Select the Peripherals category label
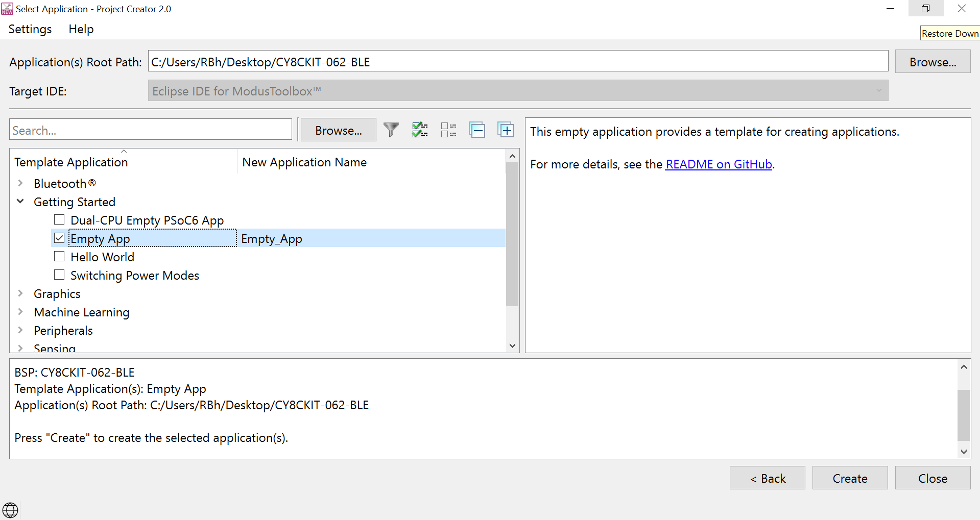The image size is (980, 520). (x=63, y=330)
